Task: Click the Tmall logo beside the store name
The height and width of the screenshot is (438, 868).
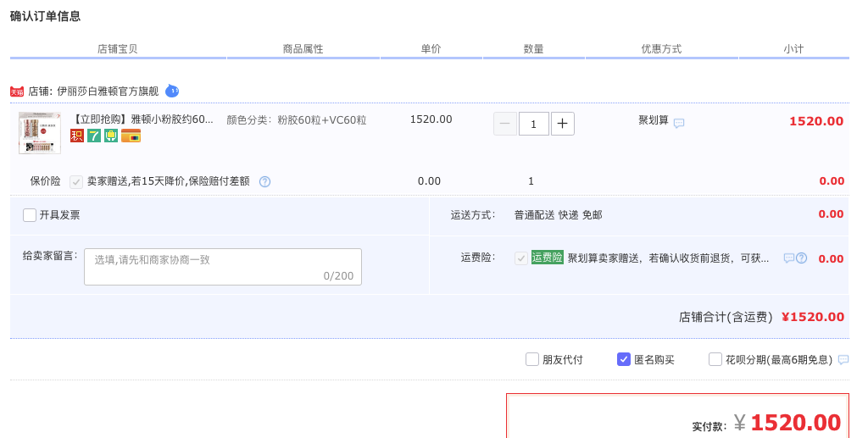Action: point(17,91)
